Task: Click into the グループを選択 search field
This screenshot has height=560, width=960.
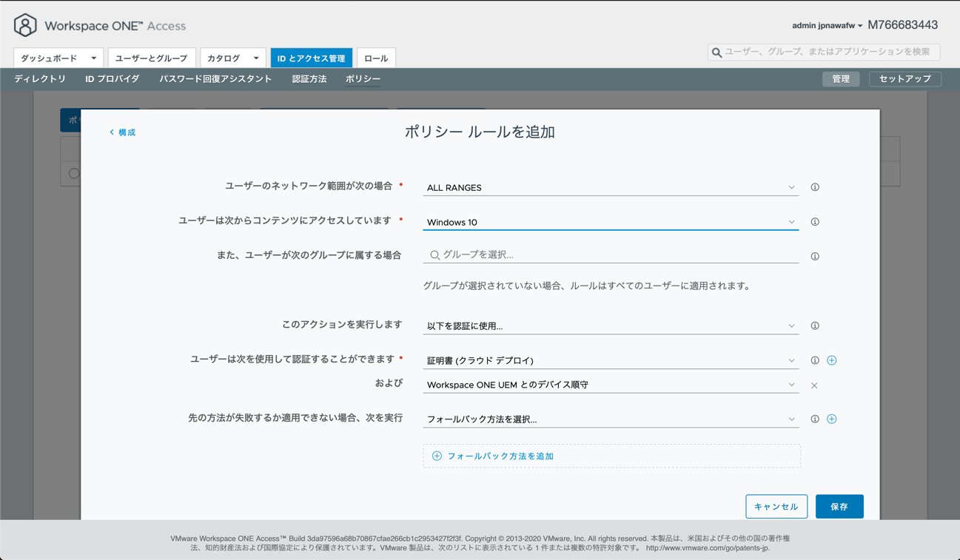Action: click(x=611, y=254)
